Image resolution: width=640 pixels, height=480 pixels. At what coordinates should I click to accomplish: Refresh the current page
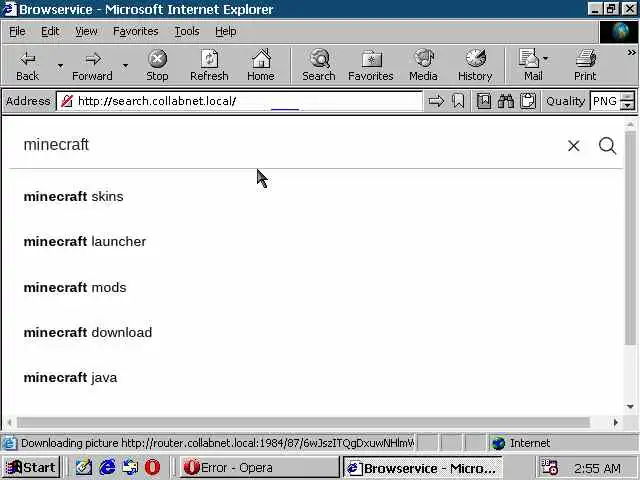pos(209,65)
